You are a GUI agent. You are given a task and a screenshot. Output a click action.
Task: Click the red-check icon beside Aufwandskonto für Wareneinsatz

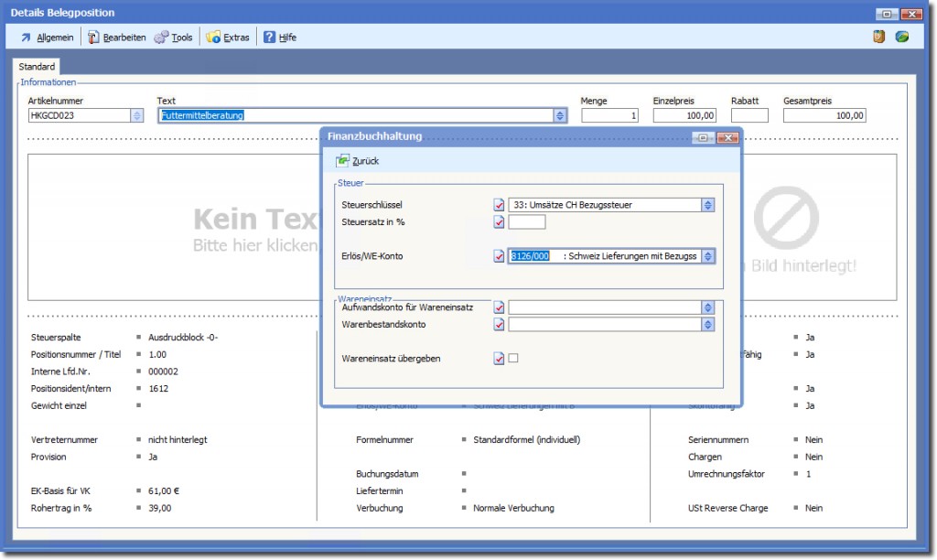[499, 307]
